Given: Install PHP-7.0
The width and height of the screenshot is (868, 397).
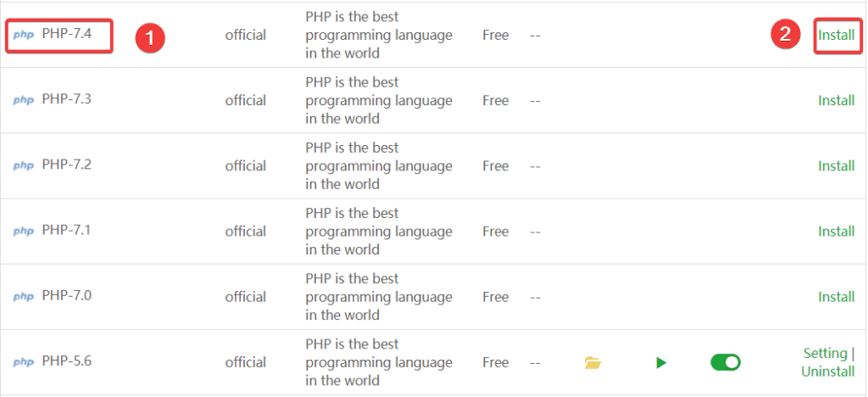Looking at the screenshot, I should (836, 297).
